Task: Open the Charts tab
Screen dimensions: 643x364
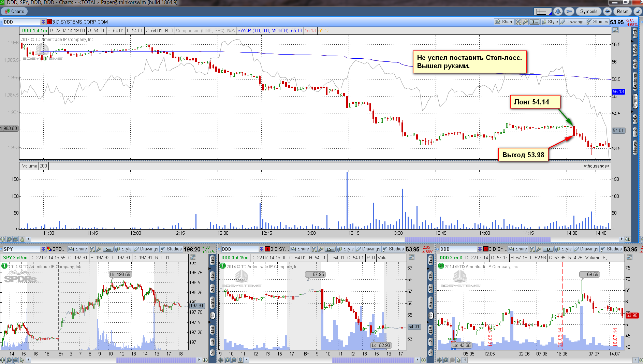Action: (14, 11)
